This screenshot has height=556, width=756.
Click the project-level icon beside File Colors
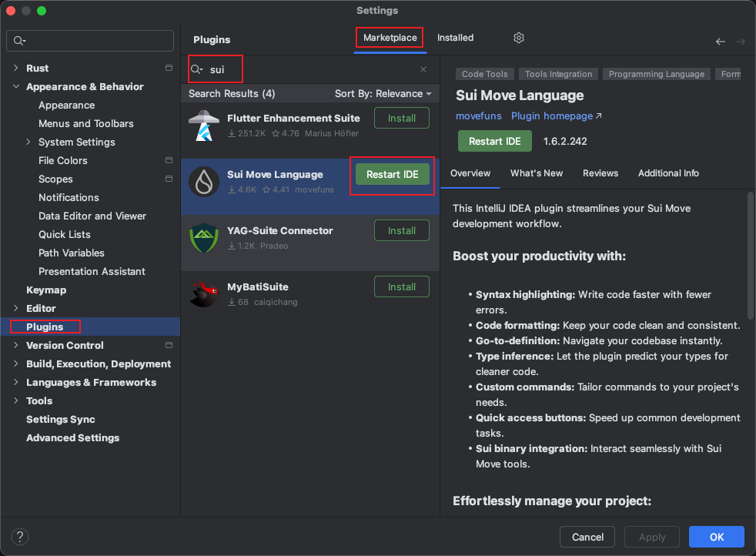pyautogui.click(x=169, y=160)
